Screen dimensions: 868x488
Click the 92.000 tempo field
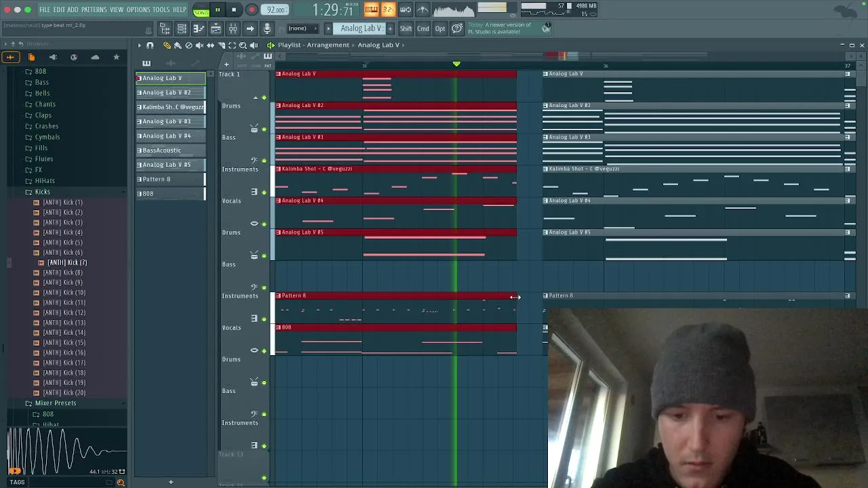[276, 9]
